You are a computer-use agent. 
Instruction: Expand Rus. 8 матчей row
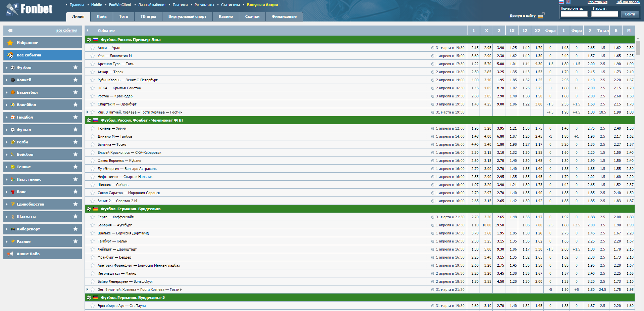click(x=88, y=112)
